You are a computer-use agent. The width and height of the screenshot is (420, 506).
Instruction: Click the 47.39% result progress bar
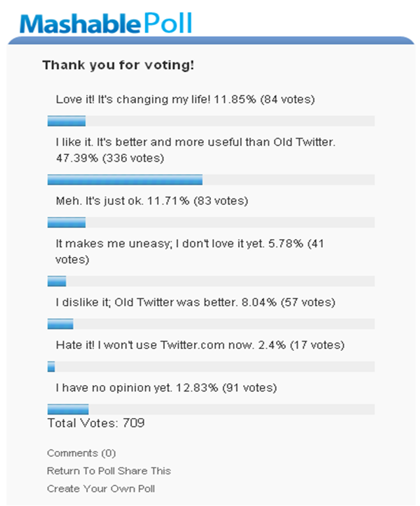[x=211, y=180]
